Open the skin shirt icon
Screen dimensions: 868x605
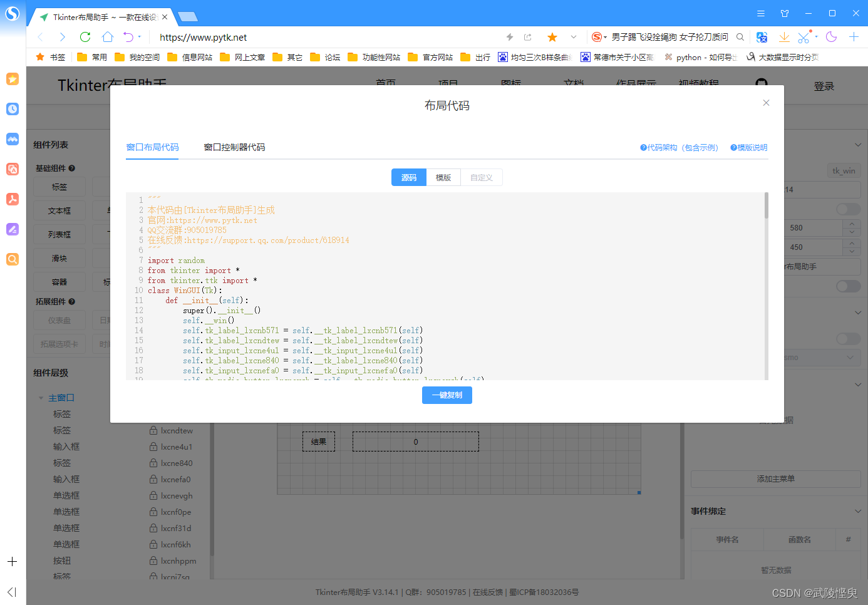point(785,13)
